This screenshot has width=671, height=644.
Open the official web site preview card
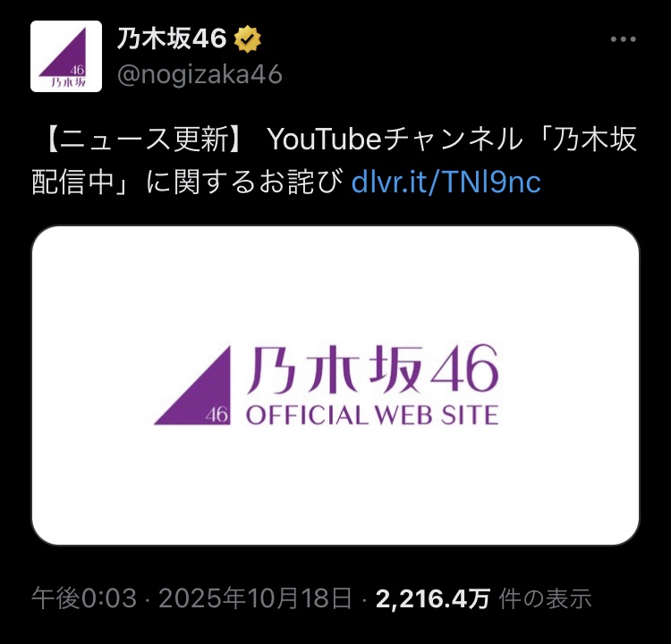[x=335, y=386]
